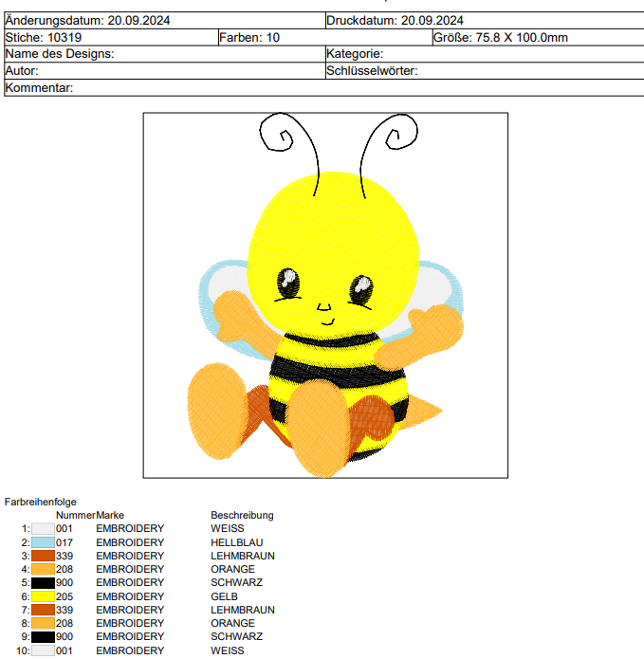This screenshot has width=644, height=659.
Task: Select the black swatch in row 9
Action: (44, 637)
